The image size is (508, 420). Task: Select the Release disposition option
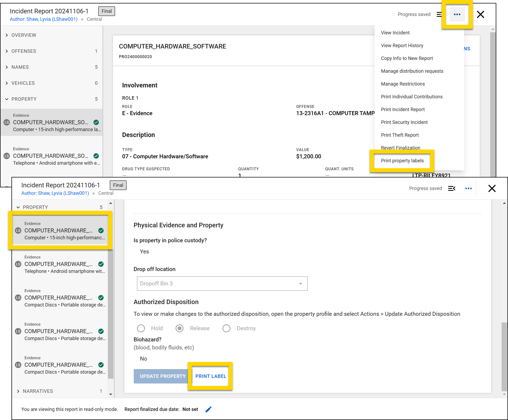(180, 328)
